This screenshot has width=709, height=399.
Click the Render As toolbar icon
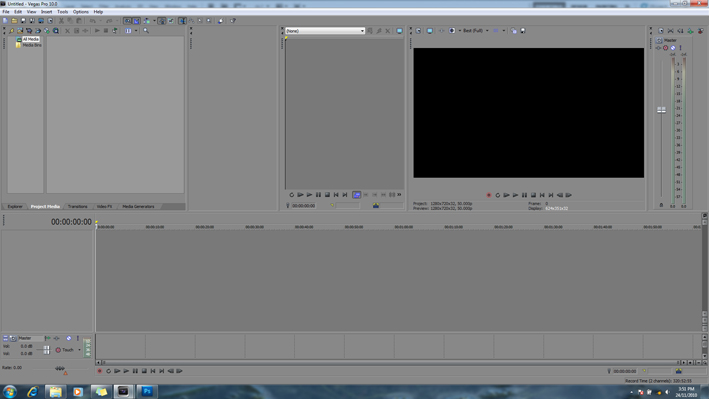[41, 21]
